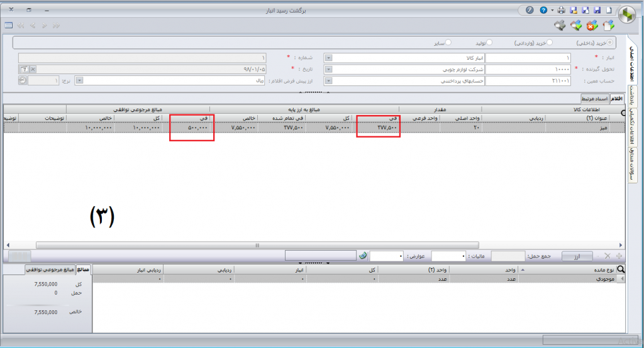Image resolution: width=644 pixels, height=348 pixels.
Task: Click the delete row X icon
Action: pyautogui.click(x=608, y=256)
